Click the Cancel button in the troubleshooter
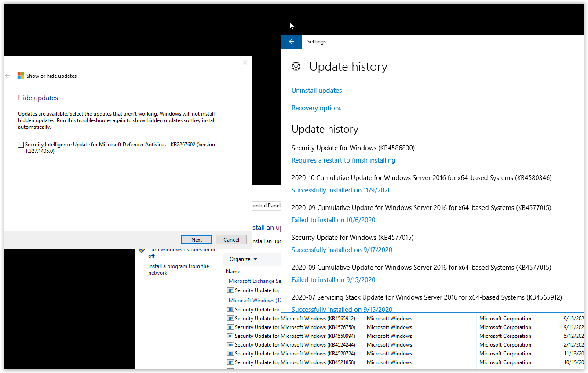The width and height of the screenshot is (588, 373). (x=231, y=239)
